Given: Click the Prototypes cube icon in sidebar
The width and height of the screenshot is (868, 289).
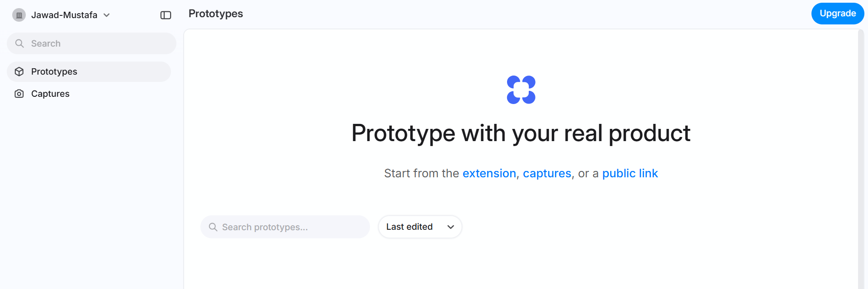Looking at the screenshot, I should pos(19,71).
